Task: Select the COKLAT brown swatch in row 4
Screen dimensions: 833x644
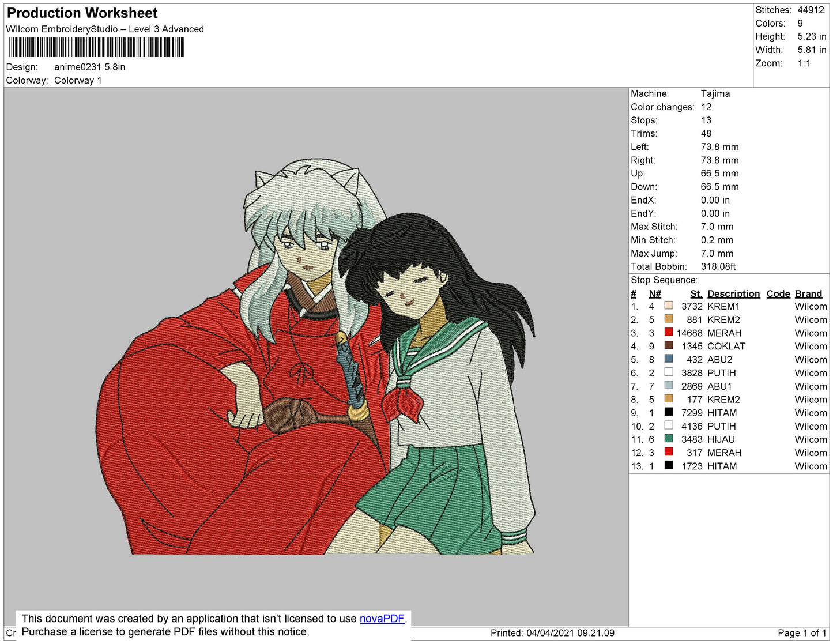Action: pyautogui.click(x=669, y=345)
